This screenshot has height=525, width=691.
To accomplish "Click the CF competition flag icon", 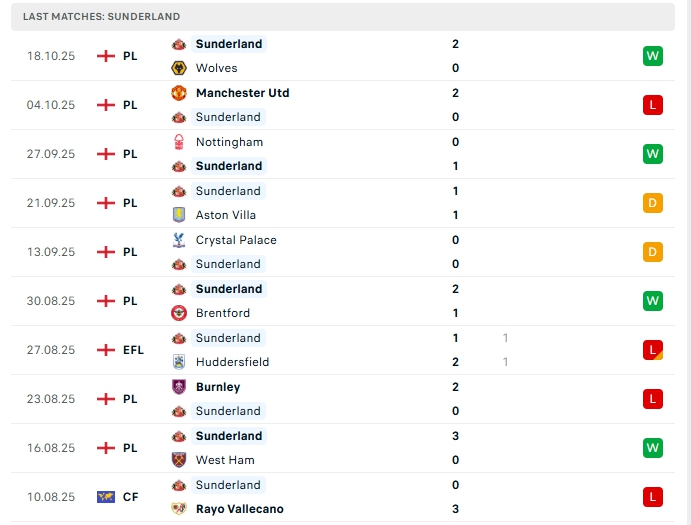I will click(x=106, y=497).
